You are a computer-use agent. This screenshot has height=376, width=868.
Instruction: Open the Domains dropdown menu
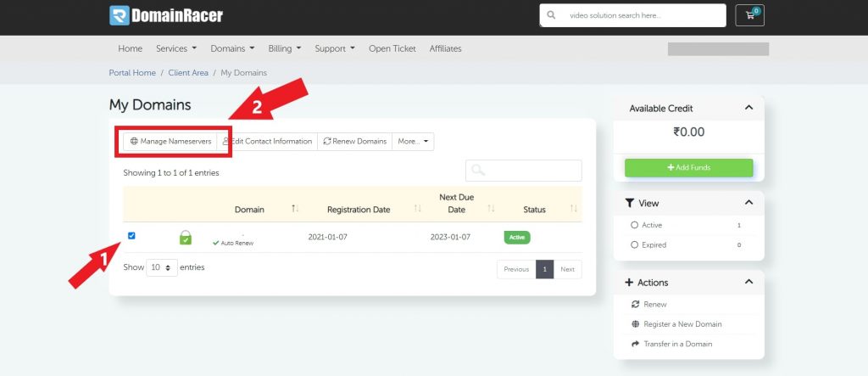point(232,48)
